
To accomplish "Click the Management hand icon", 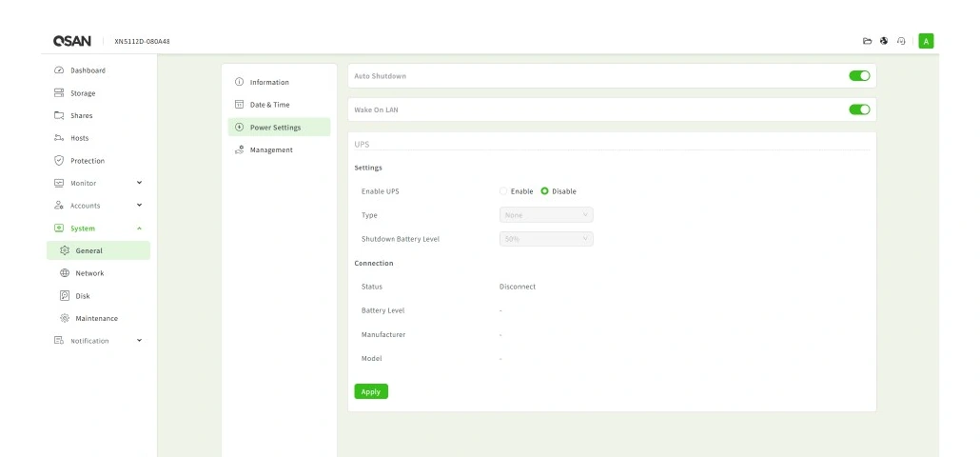I will (239, 150).
